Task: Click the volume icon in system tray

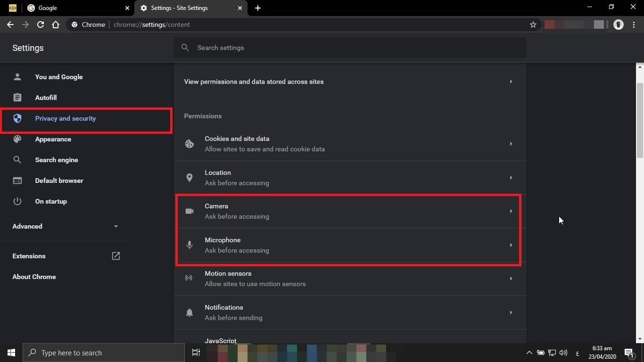Action: 563,353
